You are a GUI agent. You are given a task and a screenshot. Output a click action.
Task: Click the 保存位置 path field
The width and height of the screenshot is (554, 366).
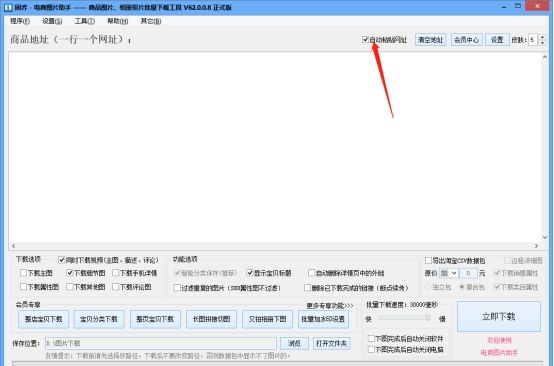(161, 343)
